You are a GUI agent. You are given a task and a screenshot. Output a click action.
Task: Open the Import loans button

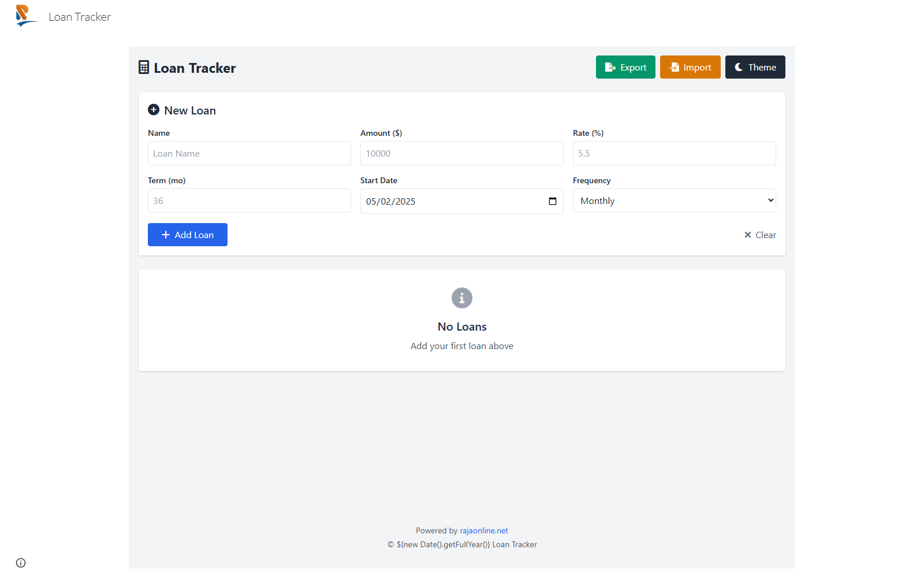[x=690, y=67]
